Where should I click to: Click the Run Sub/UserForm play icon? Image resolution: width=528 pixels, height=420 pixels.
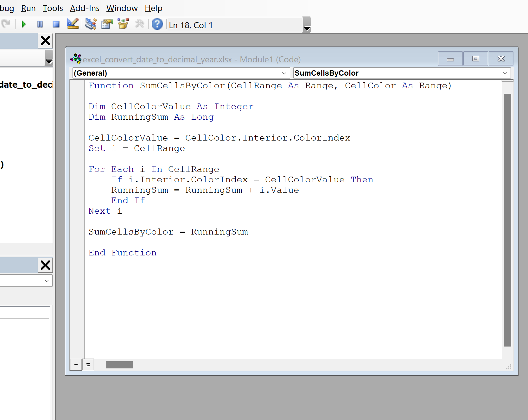(x=24, y=24)
